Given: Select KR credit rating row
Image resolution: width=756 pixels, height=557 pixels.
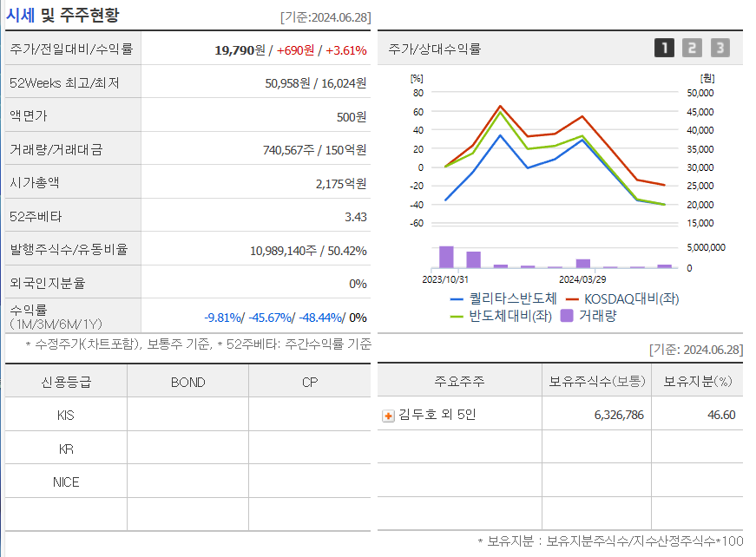Looking at the screenshot, I should 187,449.
